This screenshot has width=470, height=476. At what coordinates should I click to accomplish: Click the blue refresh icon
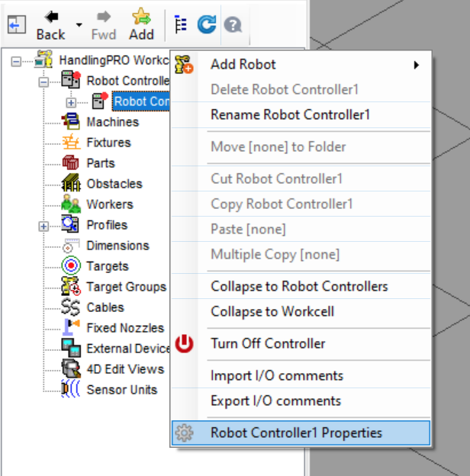pos(207,24)
